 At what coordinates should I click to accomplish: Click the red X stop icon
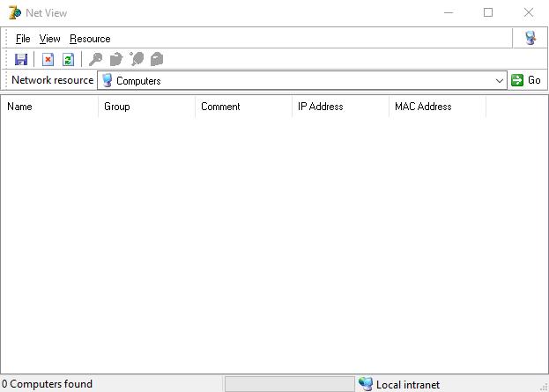[48, 59]
